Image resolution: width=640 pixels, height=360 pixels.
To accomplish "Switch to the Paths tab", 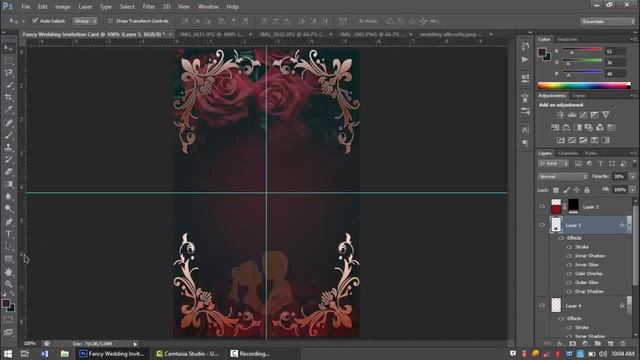I will coord(591,153).
